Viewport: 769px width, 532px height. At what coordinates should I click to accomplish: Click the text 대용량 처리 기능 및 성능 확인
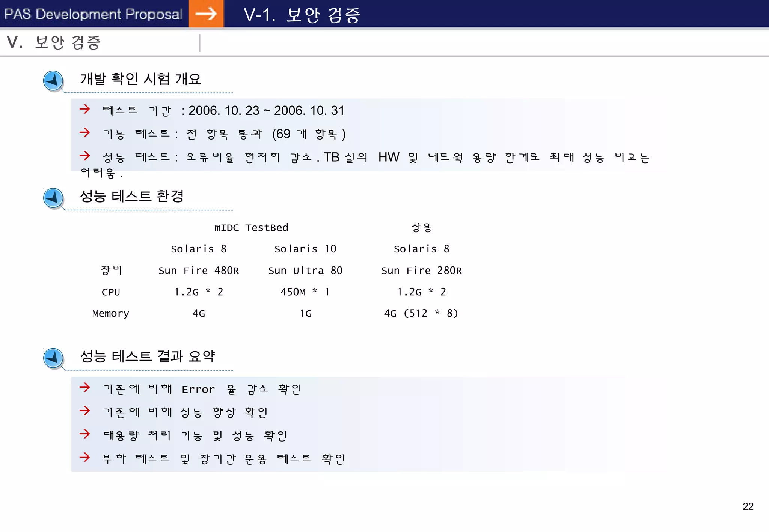click(195, 436)
